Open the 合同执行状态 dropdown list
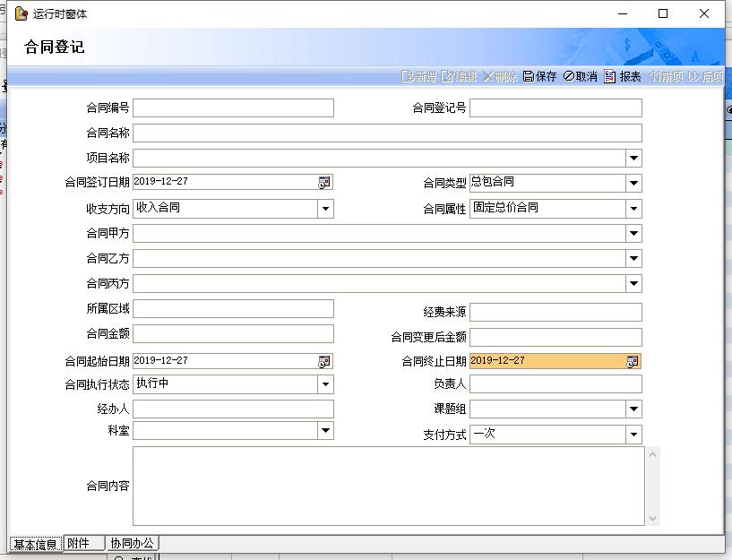Image resolution: width=732 pixels, height=560 pixels. [325, 384]
